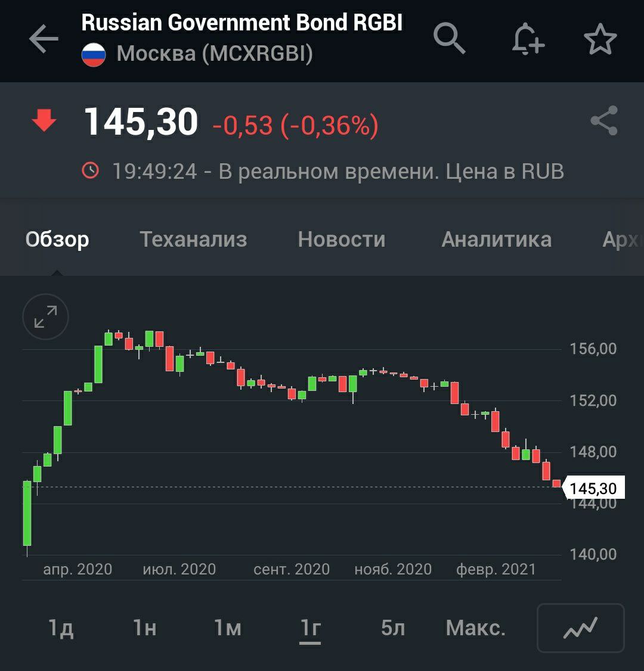Add a price alert bell
644x671 pixels.
click(528, 40)
